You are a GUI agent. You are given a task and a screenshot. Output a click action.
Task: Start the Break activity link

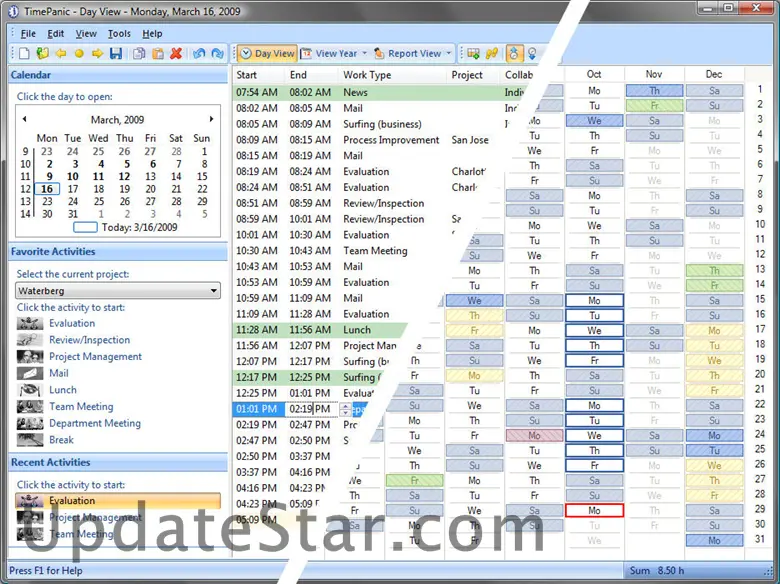point(61,440)
